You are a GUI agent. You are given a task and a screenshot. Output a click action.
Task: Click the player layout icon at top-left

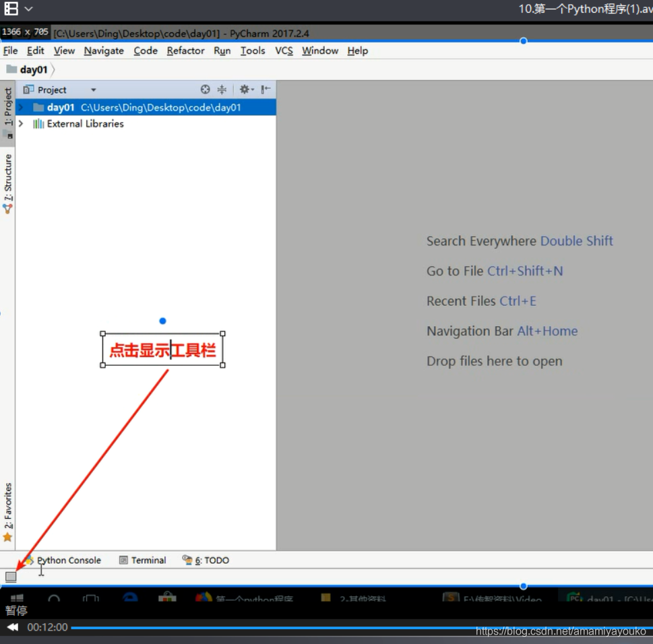11,8
